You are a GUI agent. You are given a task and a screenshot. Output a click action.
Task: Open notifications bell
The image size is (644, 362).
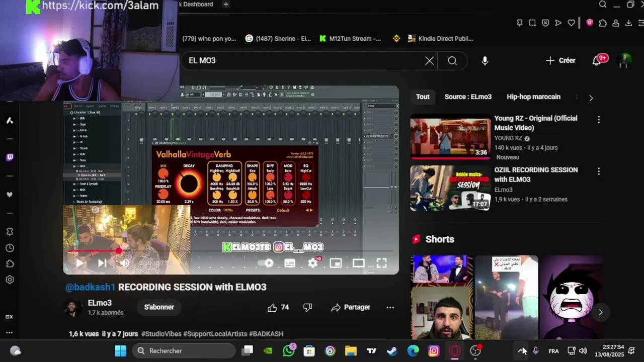[x=597, y=61]
